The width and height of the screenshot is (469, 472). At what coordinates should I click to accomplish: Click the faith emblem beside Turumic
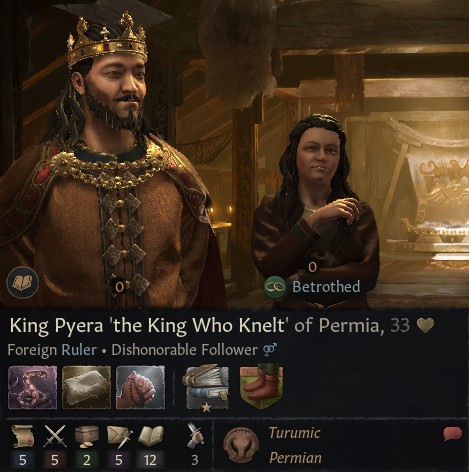pos(241,447)
